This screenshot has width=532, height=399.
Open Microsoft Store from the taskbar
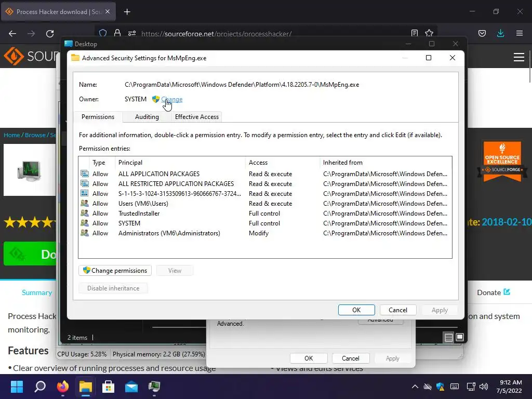click(108, 387)
